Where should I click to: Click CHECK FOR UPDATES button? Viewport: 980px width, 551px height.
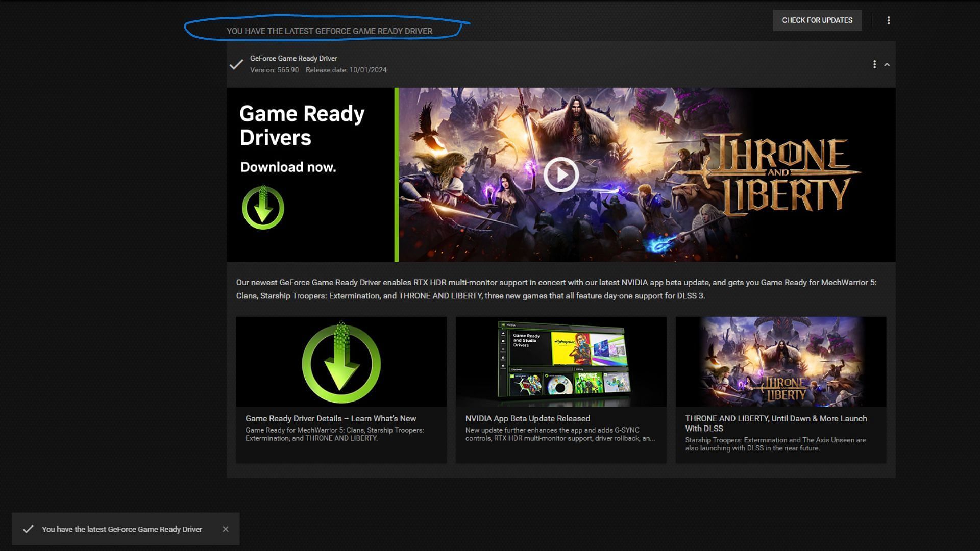(x=817, y=20)
